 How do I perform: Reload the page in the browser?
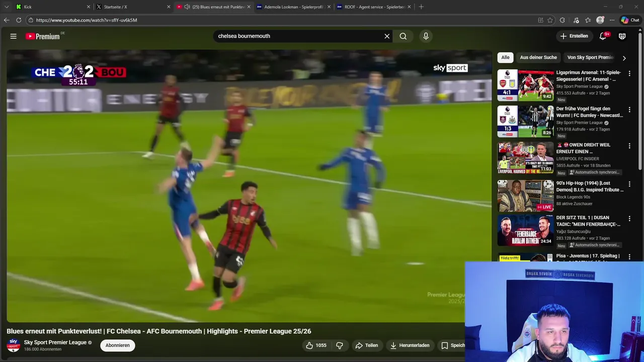tap(19, 20)
